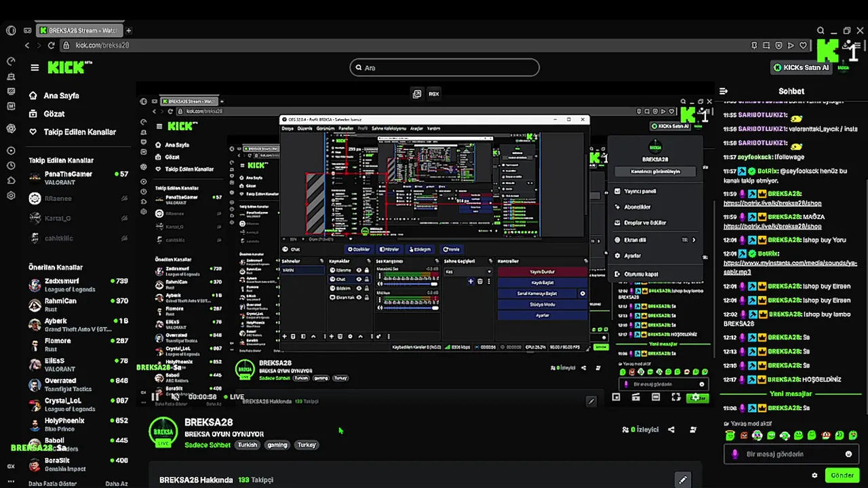The image size is (868, 488).
Task: Adjust Mikrofon volume slider in streamed OBS
Action: click(411, 308)
